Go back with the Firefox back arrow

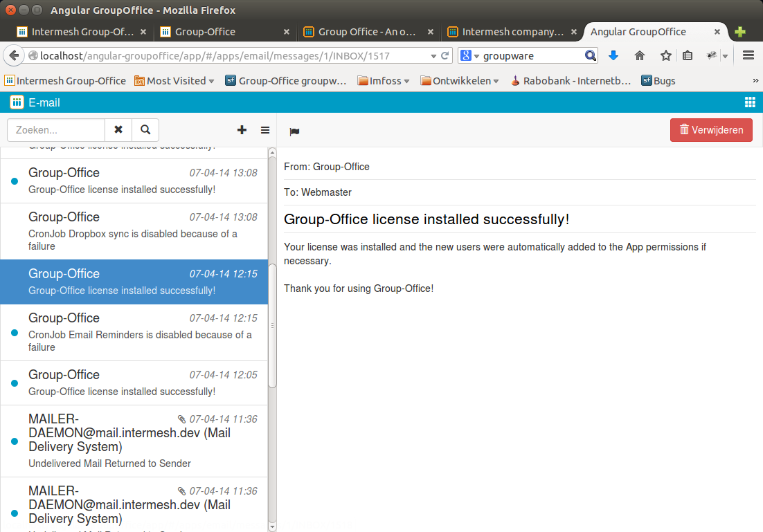[14, 56]
